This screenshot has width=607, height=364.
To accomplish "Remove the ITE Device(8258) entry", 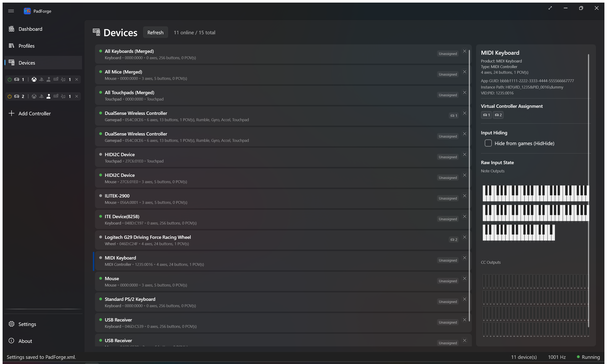I will click(x=465, y=217).
